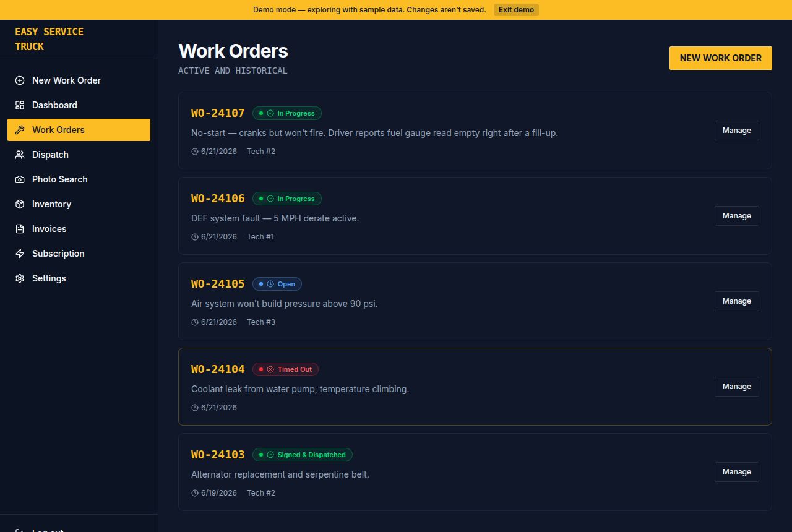Click the 6/19/2026 date
Viewport: 792px width, 532px height.
[x=219, y=493]
